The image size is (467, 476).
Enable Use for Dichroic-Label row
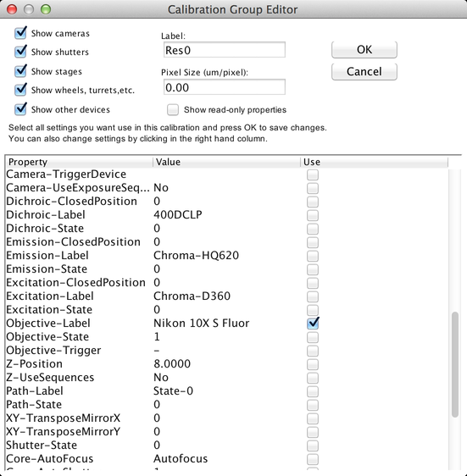click(313, 215)
